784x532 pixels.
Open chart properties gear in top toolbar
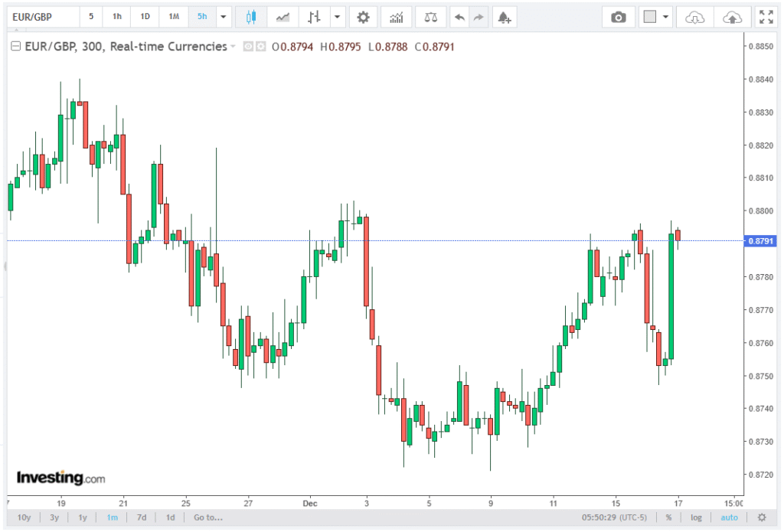pyautogui.click(x=363, y=17)
